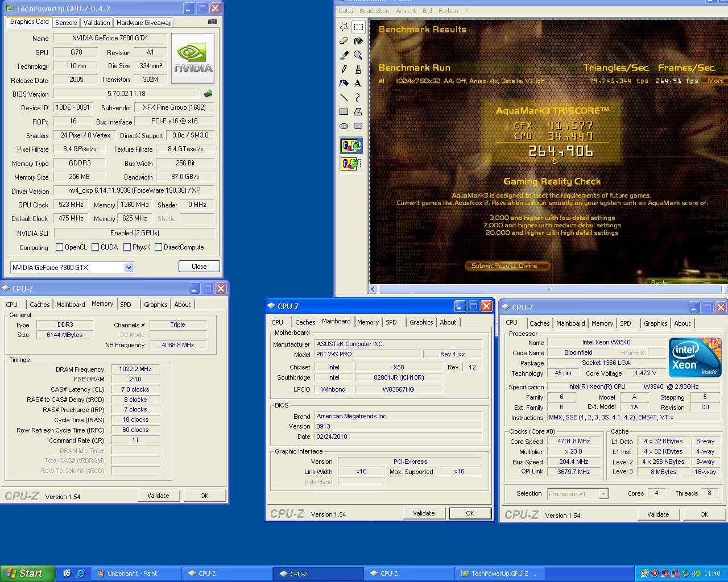Click the More button in benchmark results
The height and width of the screenshot is (582, 728).
pos(715,81)
